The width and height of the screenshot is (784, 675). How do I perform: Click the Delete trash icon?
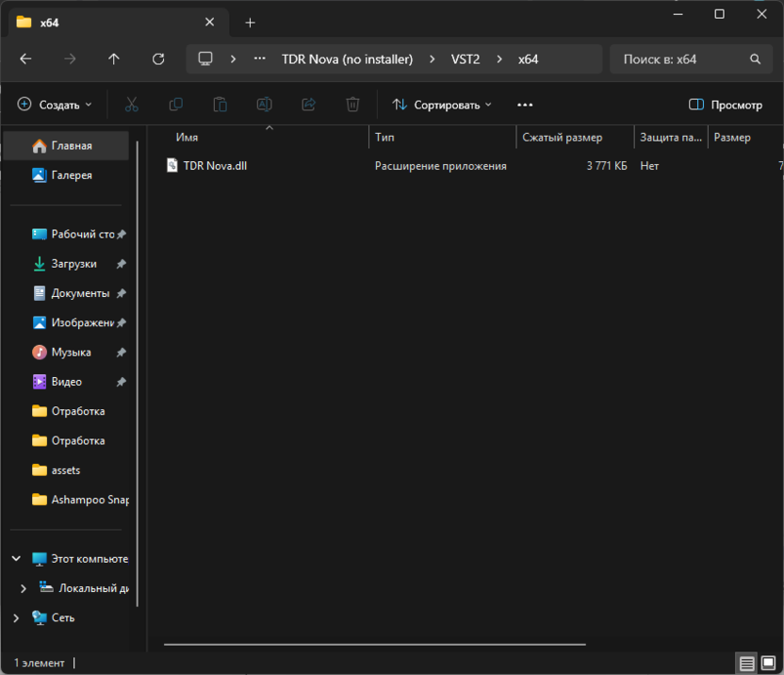coord(352,105)
